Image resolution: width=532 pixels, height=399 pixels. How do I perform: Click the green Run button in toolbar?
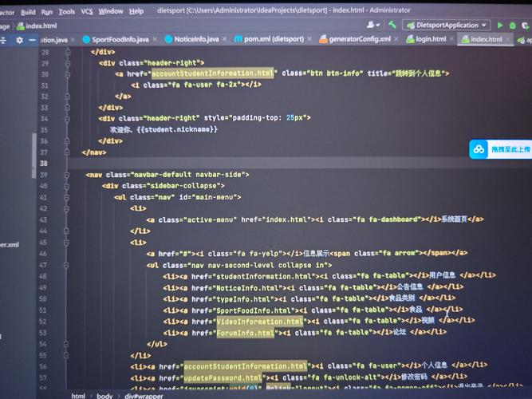click(x=498, y=25)
